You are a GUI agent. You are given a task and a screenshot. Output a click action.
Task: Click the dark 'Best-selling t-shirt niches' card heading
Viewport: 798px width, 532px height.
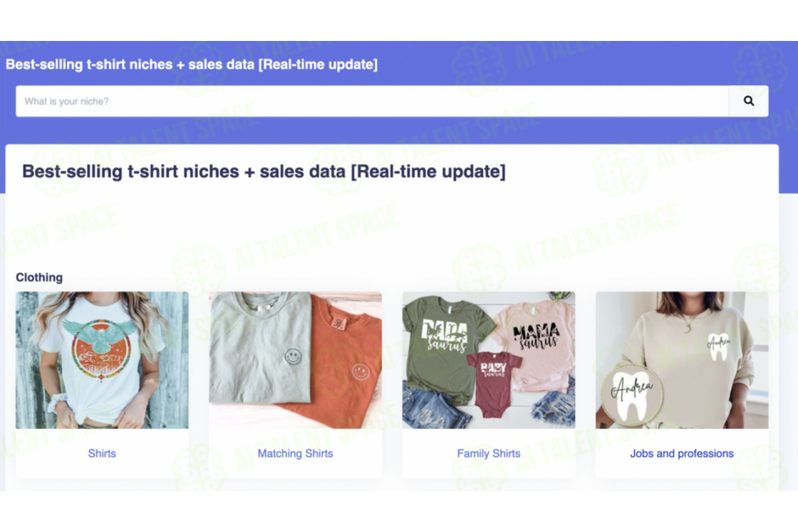(x=264, y=171)
